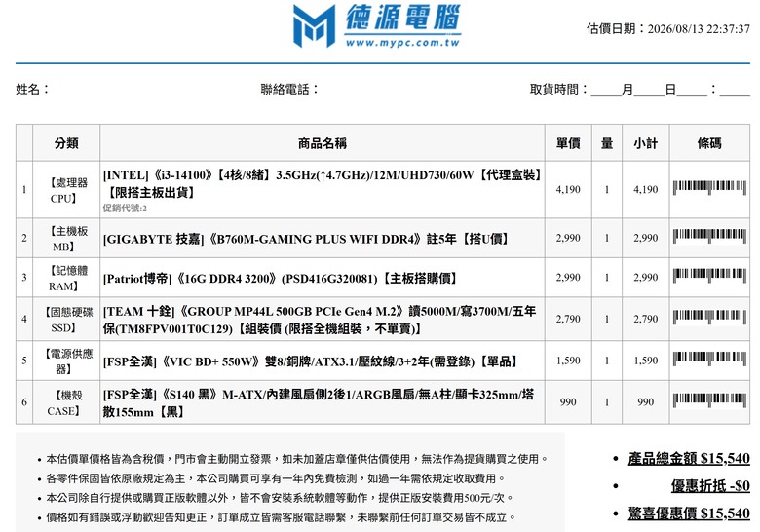This screenshot has width=760, height=532.
Task: Select the GIGABYTE B760M-GAMING PLUS product name
Action: click(306, 239)
